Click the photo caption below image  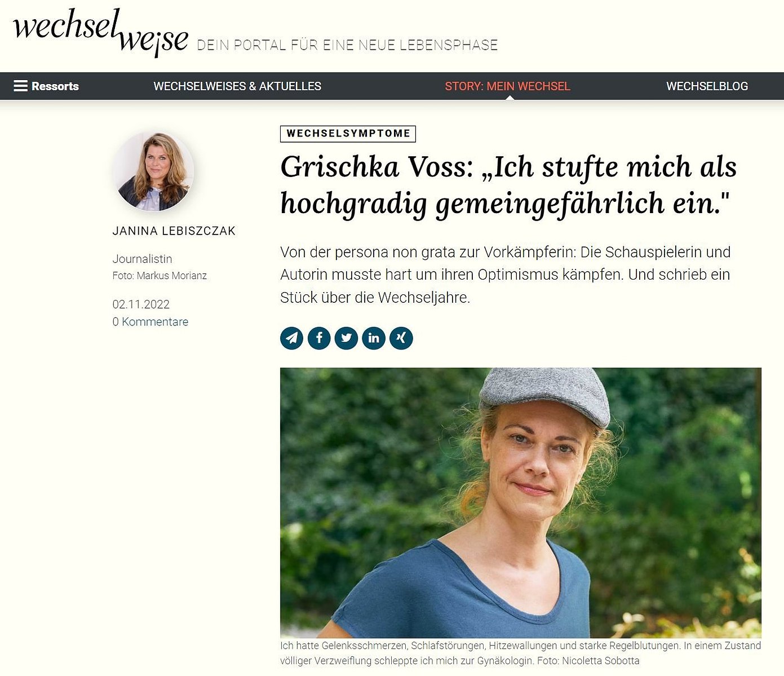521,653
